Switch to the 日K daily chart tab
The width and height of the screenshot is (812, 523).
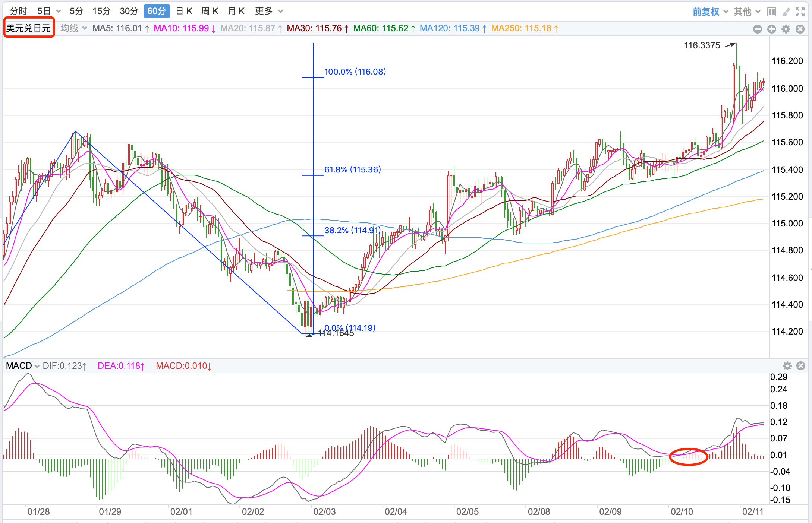pyautogui.click(x=184, y=11)
